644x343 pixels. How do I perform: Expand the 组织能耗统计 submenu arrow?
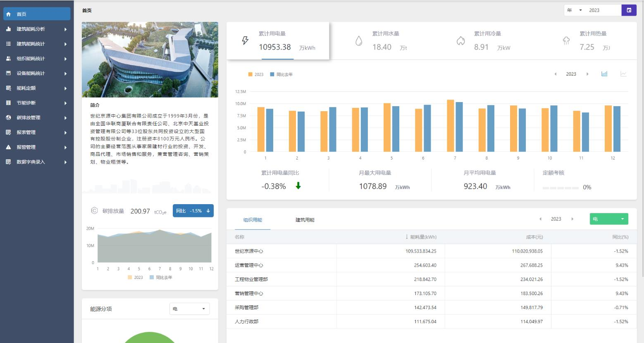tap(65, 59)
